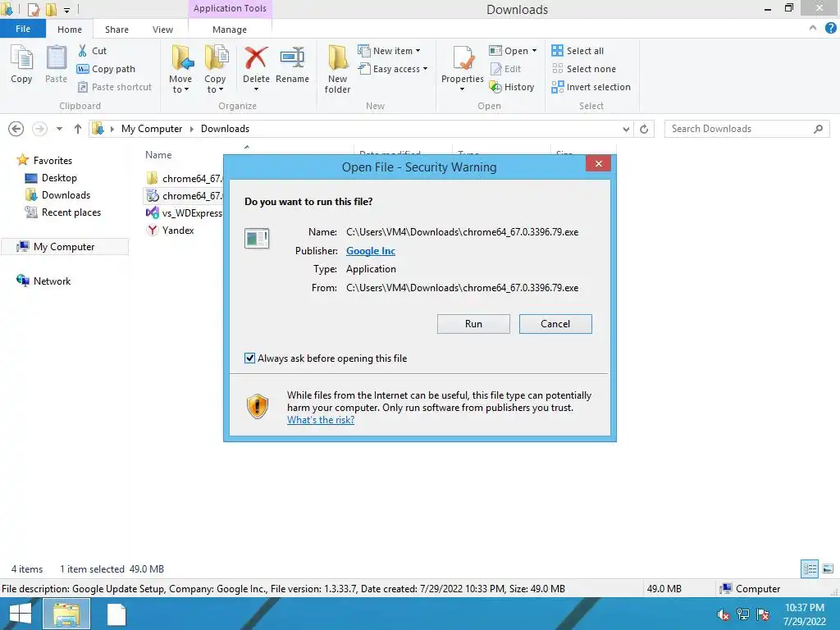The height and width of the screenshot is (630, 840).
Task: Expand the Open dropdown arrow in ribbon
Action: (x=534, y=51)
